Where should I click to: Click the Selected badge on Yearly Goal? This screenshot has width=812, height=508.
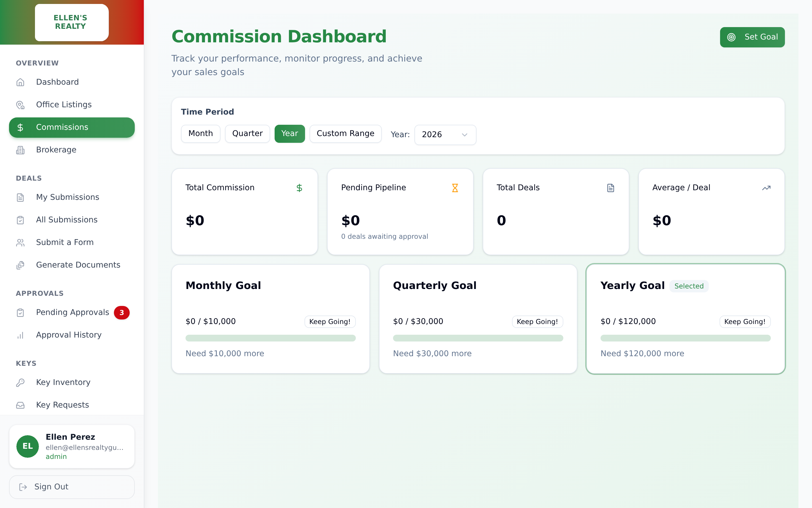(689, 286)
